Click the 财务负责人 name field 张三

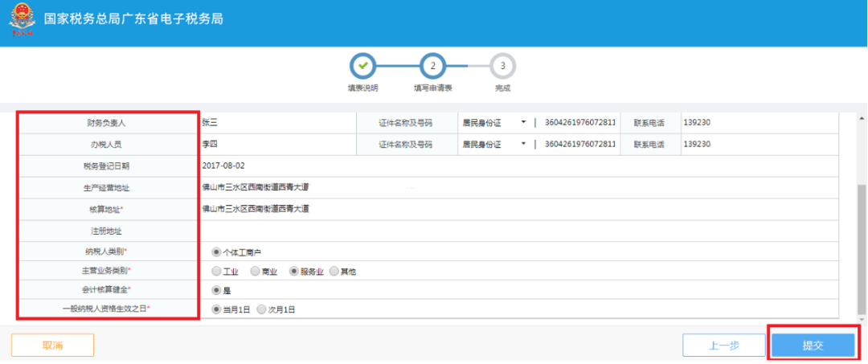click(276, 123)
